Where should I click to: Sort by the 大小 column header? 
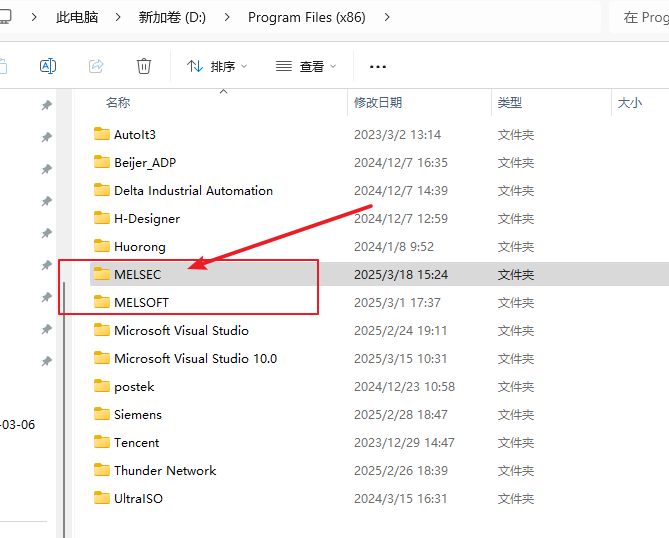[629, 103]
